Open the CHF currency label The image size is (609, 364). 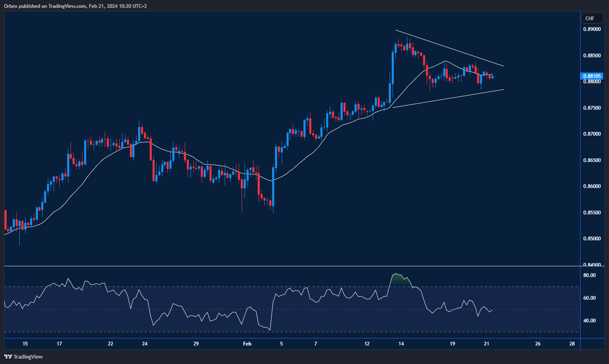590,19
